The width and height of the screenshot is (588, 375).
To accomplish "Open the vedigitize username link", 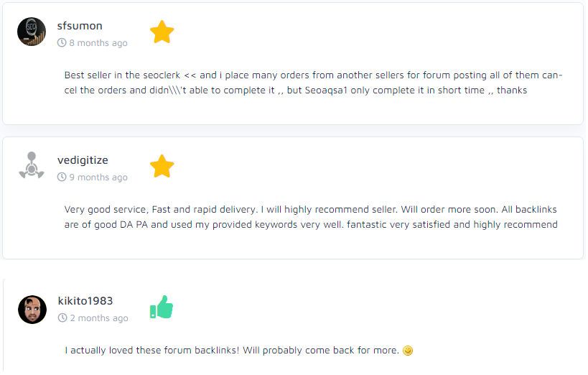I will [83, 160].
